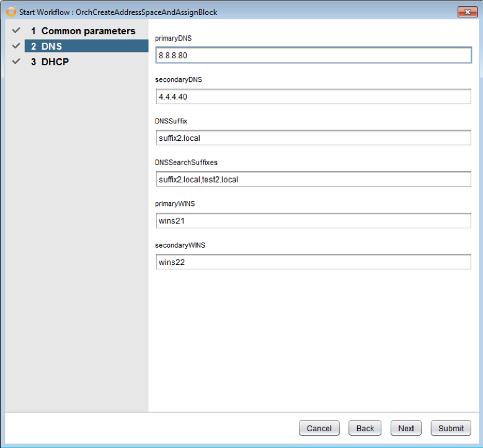The image size is (483, 448).
Task: Go to the previous step with Back
Action: point(365,428)
